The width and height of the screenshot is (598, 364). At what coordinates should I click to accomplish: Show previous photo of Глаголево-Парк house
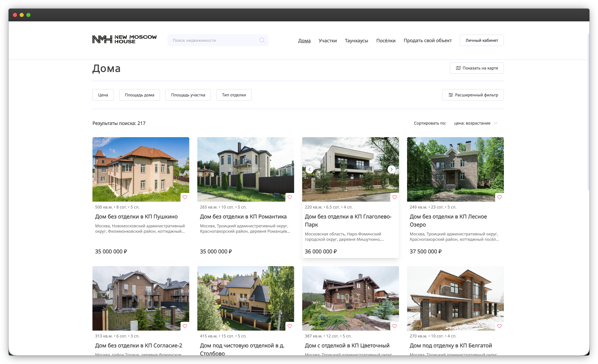[x=310, y=170]
